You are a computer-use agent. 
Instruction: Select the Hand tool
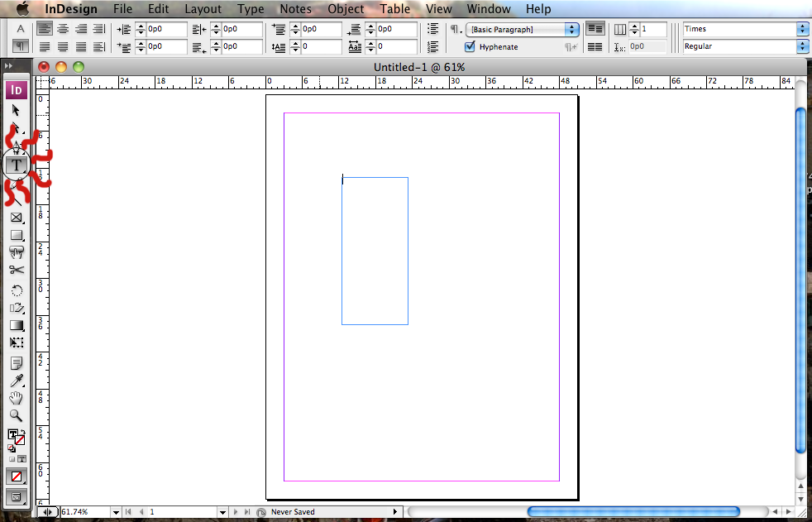pos(17,398)
